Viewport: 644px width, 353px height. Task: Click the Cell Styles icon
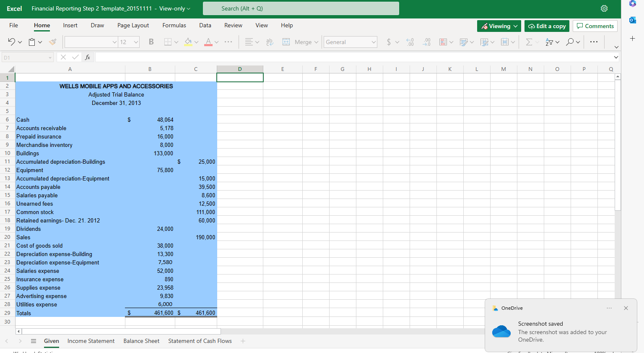[x=484, y=42]
